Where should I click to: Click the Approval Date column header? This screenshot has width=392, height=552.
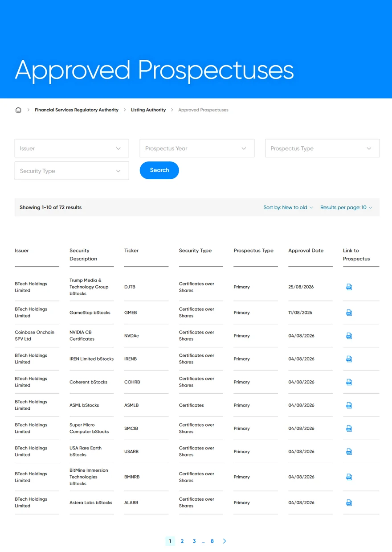click(306, 251)
